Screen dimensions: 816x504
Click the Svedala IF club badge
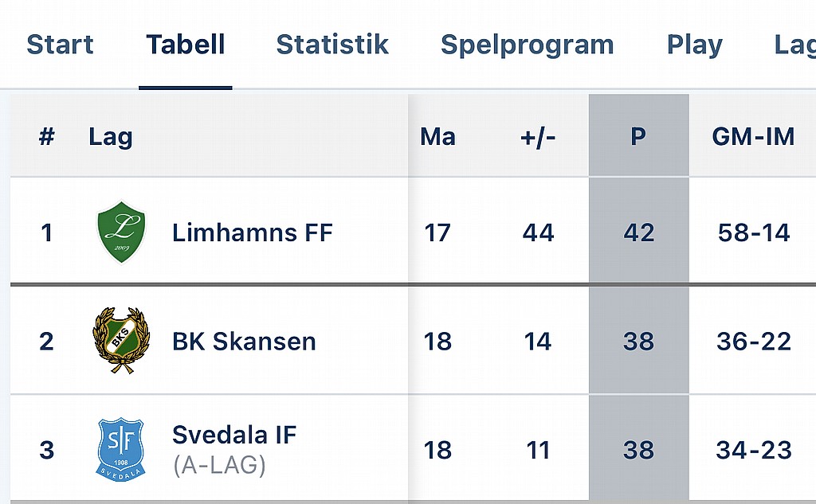pos(121,450)
